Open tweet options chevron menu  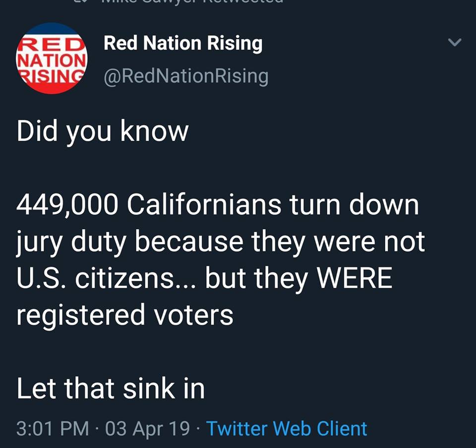click(x=455, y=43)
